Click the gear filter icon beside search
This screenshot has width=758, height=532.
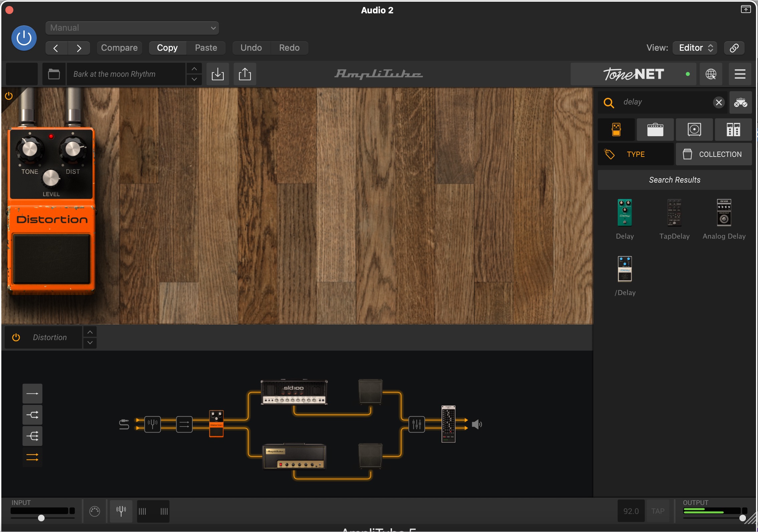pyautogui.click(x=740, y=102)
